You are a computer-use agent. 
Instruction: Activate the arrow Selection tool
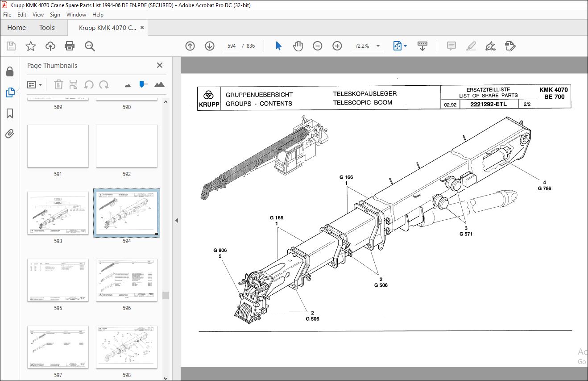(278, 46)
